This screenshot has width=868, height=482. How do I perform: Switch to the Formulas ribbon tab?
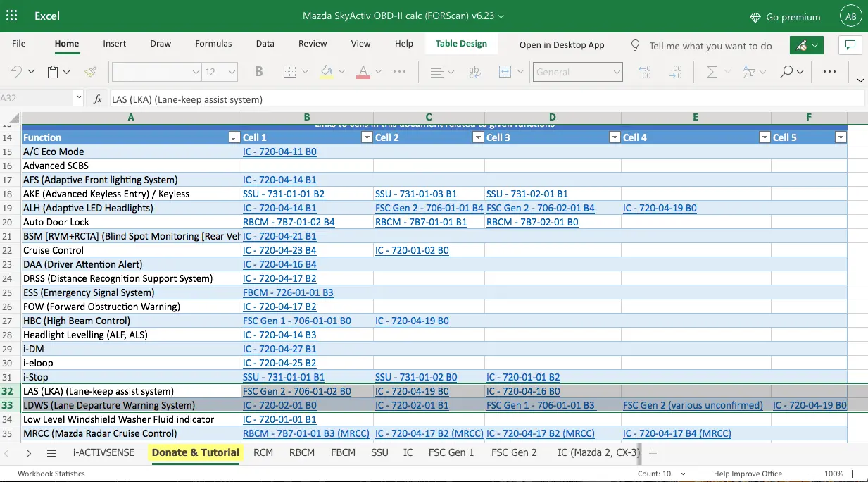213,44
